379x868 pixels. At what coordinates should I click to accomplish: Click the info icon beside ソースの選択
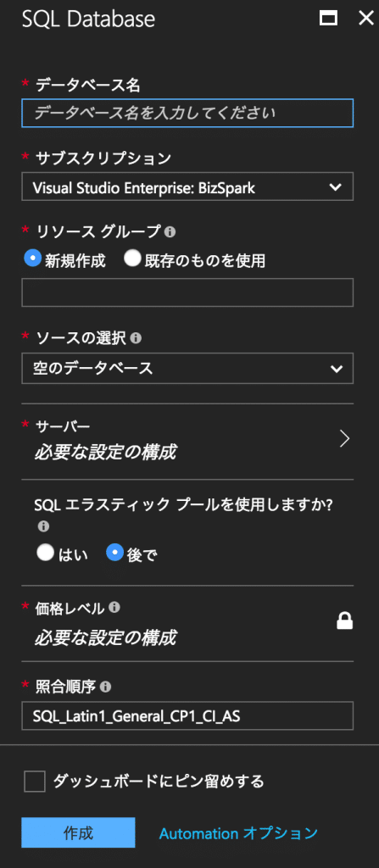[x=135, y=338]
